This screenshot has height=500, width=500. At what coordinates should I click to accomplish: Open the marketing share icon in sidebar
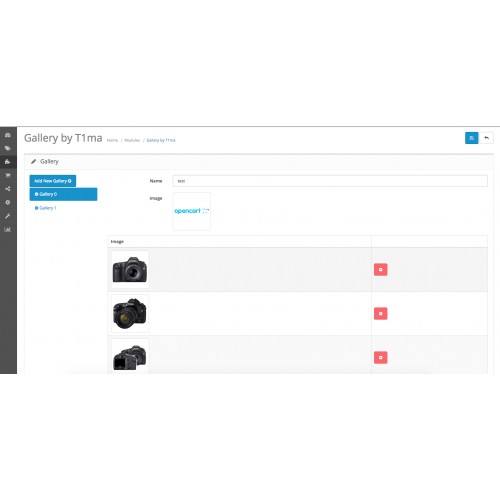click(x=8, y=189)
